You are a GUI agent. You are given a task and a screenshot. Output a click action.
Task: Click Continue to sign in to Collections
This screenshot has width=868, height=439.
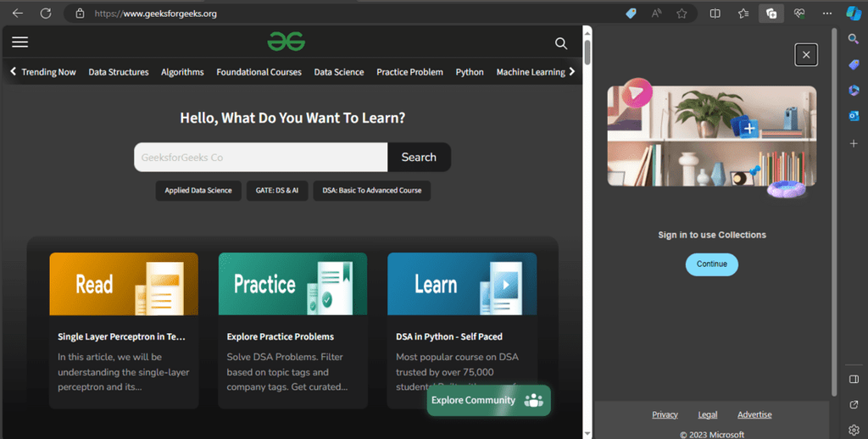point(712,264)
